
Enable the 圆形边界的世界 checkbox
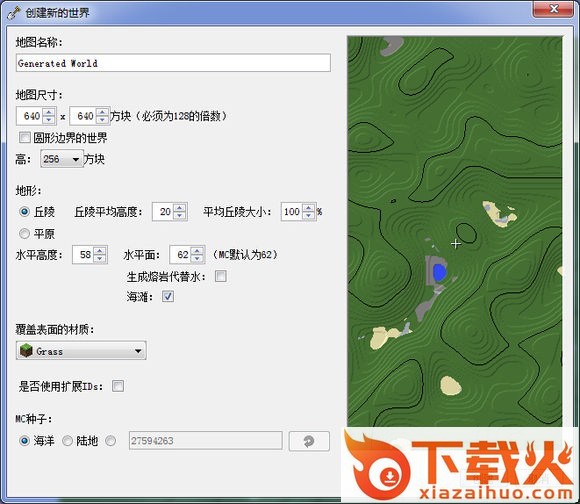click(25, 138)
